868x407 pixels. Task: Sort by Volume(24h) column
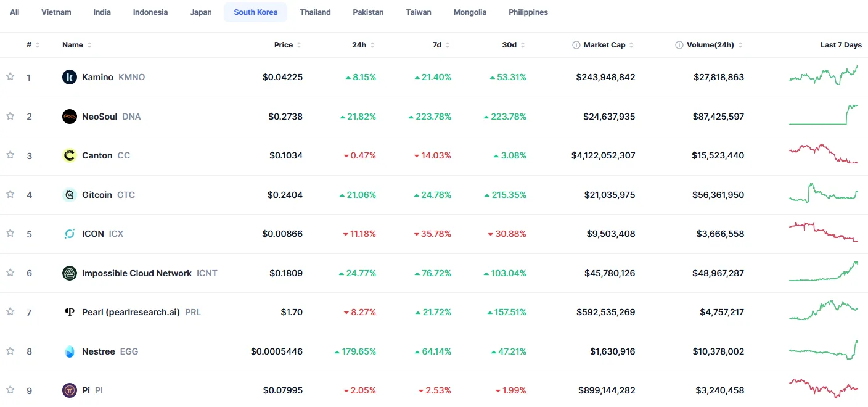pyautogui.click(x=714, y=45)
